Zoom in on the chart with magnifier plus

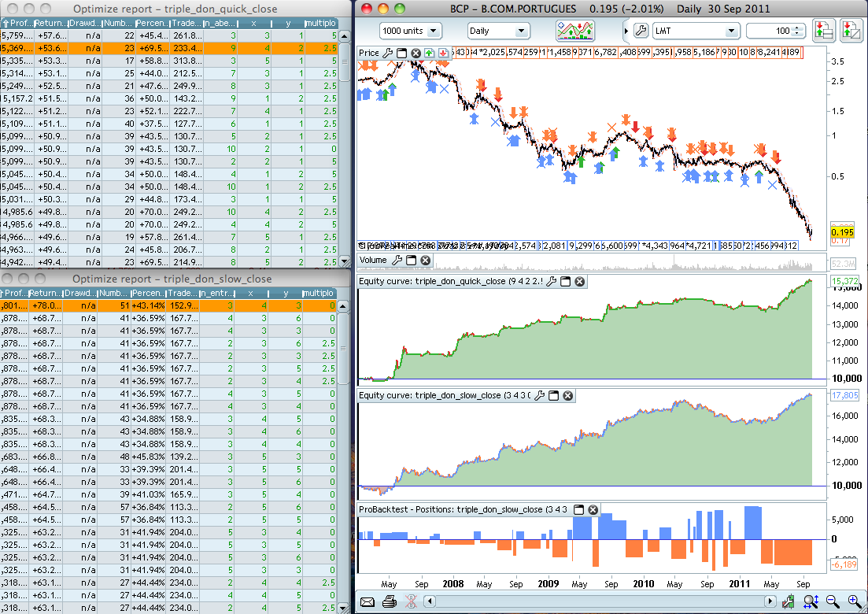[x=854, y=601]
